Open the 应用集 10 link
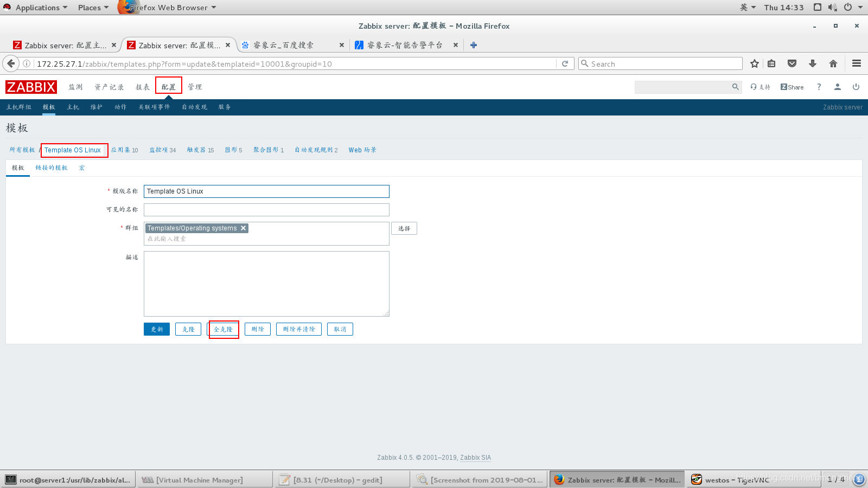 point(125,150)
